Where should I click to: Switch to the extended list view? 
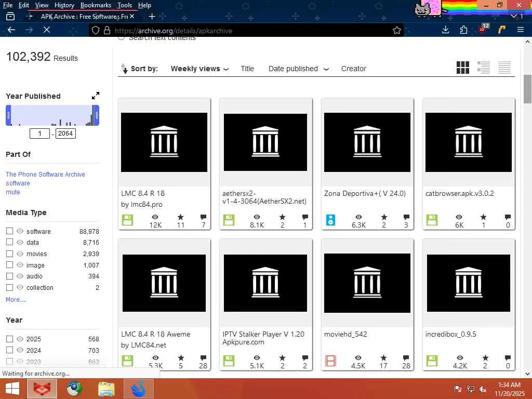click(x=484, y=68)
